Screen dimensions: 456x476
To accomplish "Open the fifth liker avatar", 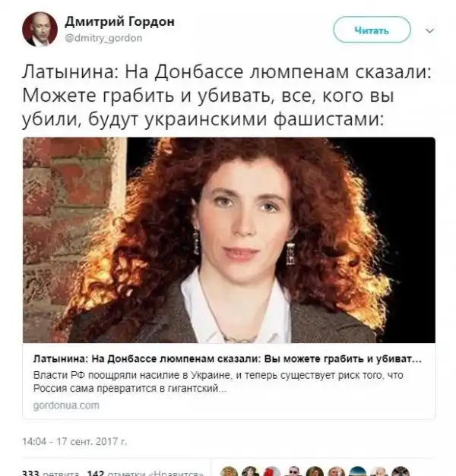I will click(315, 471).
